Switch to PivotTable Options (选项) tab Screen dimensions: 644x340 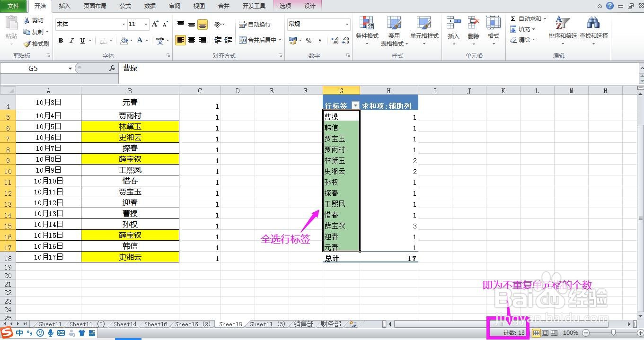coord(285,6)
